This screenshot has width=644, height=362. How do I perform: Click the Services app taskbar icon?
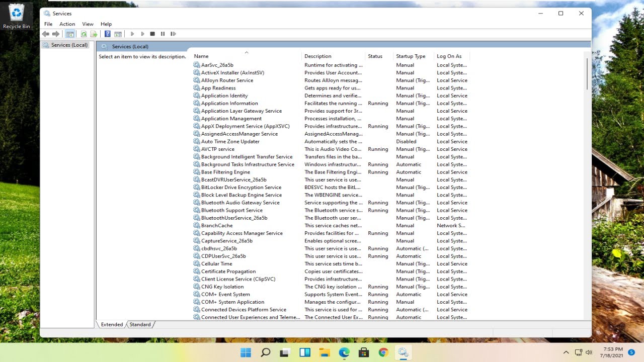(403, 352)
